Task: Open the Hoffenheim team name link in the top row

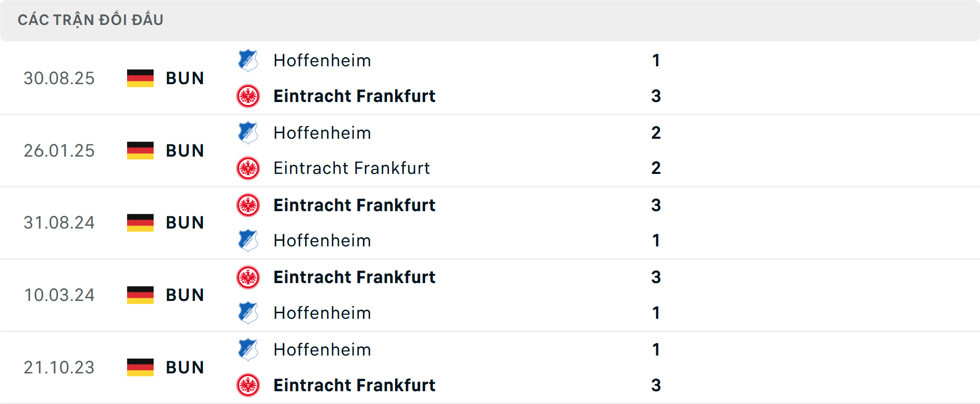Action: point(322,60)
